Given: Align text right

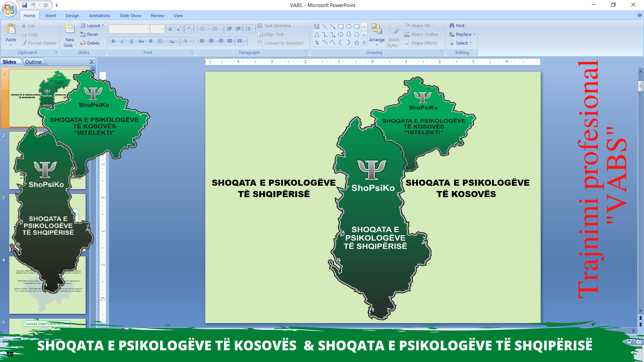Looking at the screenshot, I should (220, 41).
